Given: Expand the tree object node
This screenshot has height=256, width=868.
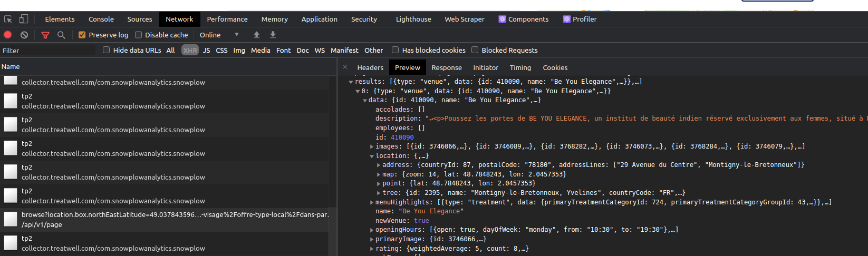Looking at the screenshot, I should 379,193.
